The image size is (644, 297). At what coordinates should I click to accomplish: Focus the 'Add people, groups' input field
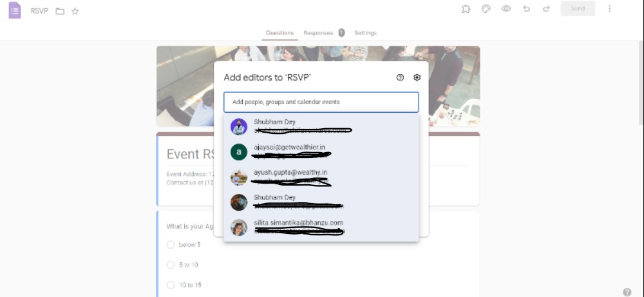pos(321,102)
